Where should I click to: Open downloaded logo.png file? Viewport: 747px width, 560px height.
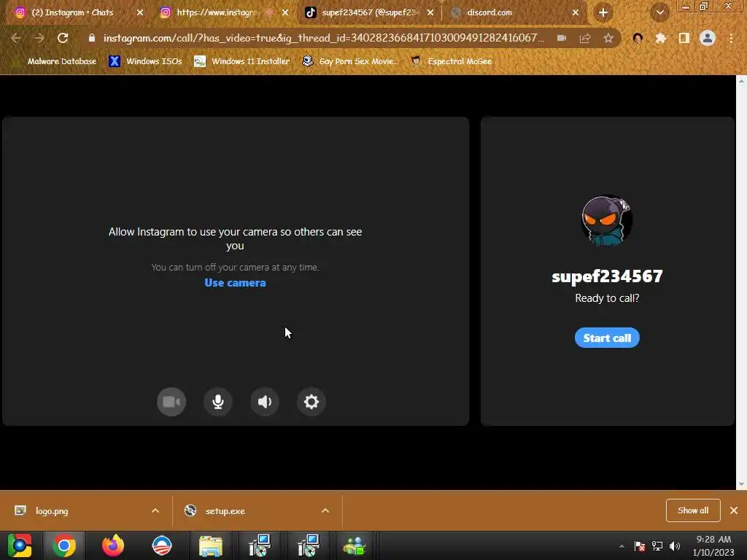coord(52,511)
